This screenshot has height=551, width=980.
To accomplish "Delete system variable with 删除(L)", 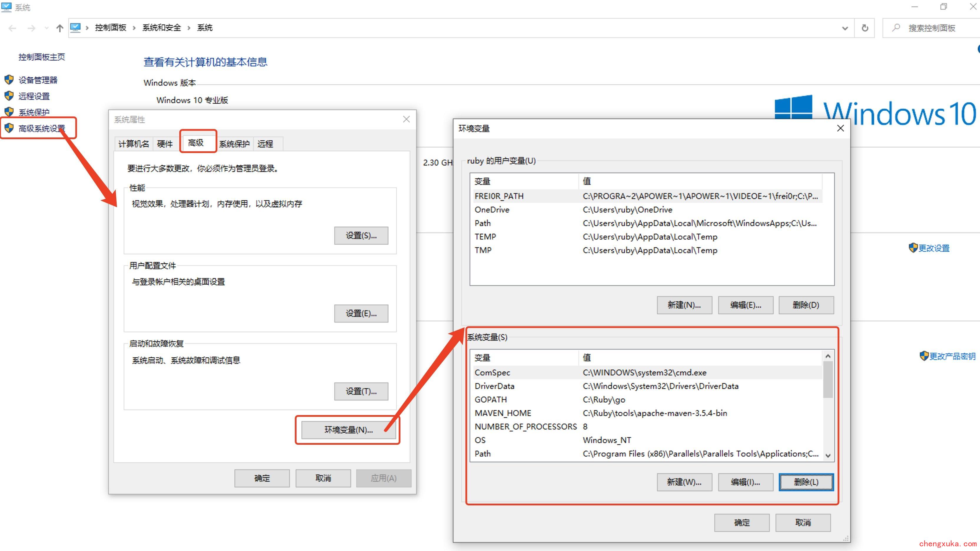I will pos(806,482).
